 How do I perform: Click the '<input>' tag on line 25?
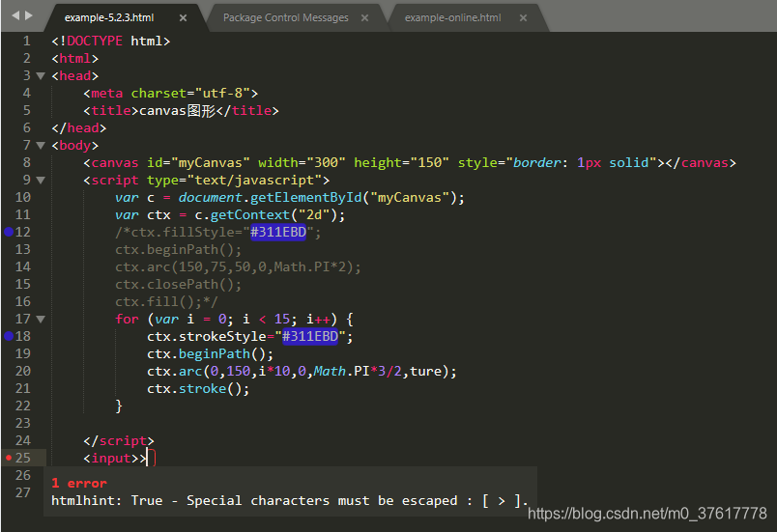pos(111,459)
